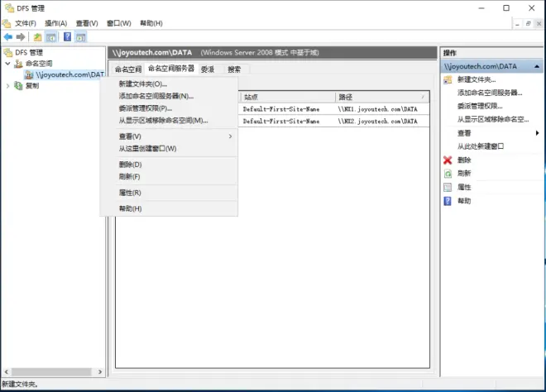Open the 帮助(H) menu in menu bar
Image resolution: width=546 pixels, height=392 pixels.
click(151, 23)
